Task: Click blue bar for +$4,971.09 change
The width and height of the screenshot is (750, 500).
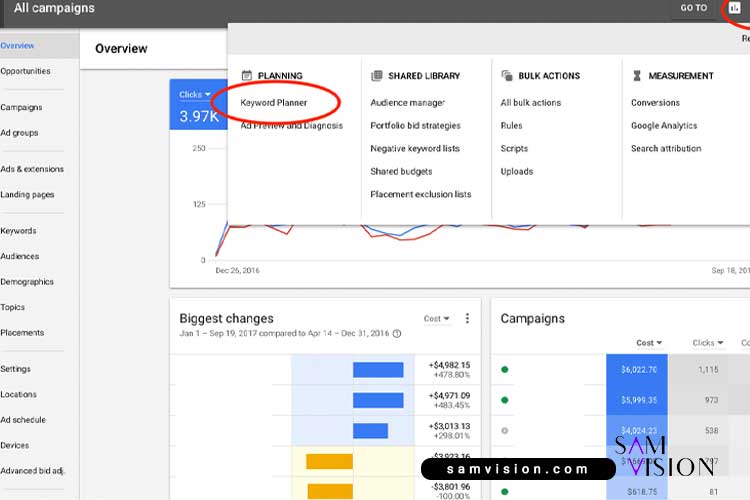Action: point(378,400)
